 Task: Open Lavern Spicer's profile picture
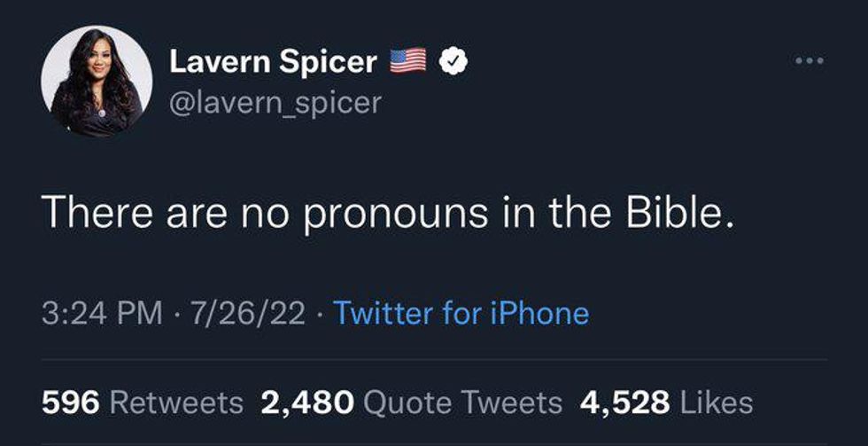(x=97, y=82)
